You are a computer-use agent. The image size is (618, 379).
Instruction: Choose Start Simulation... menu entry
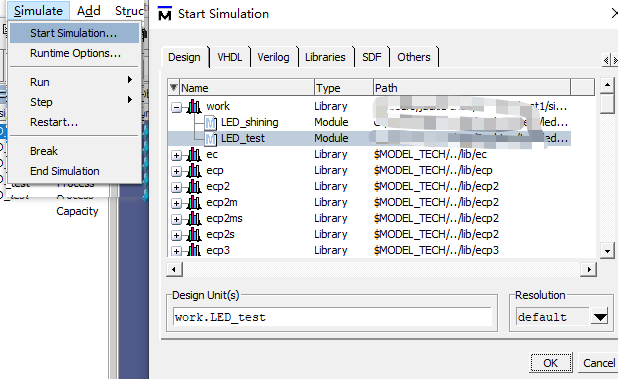tap(74, 33)
